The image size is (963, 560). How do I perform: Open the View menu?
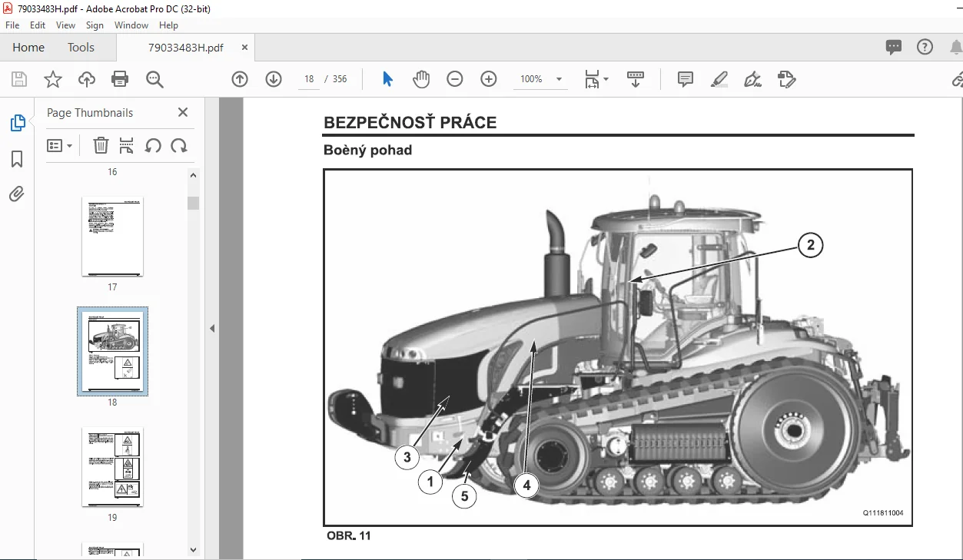[x=65, y=25]
